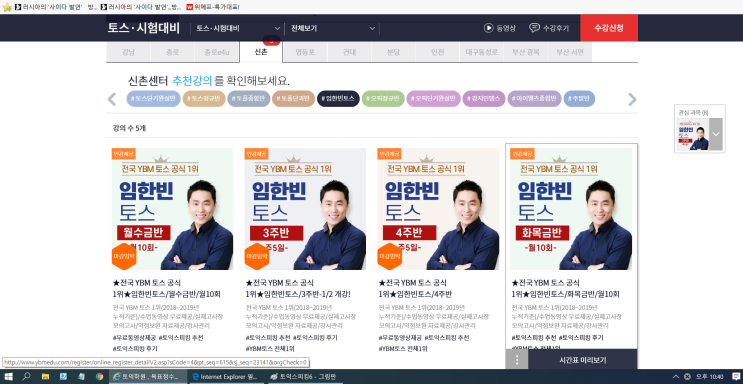Open the 토스·시험대비 category dropdown
The width and height of the screenshot is (743, 384).
238,28
